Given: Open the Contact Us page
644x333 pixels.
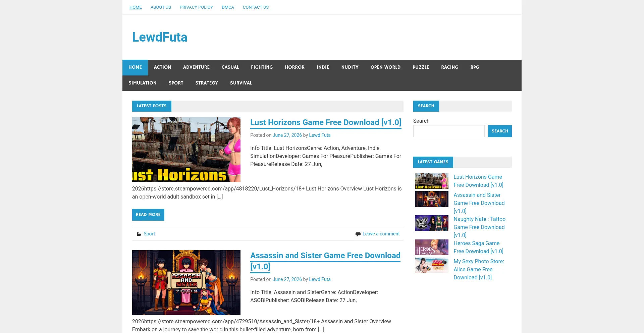Looking at the screenshot, I should pyautogui.click(x=256, y=7).
